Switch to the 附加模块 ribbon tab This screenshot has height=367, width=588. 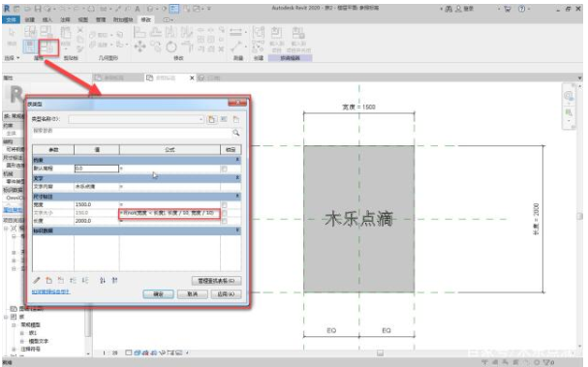pyautogui.click(x=123, y=19)
